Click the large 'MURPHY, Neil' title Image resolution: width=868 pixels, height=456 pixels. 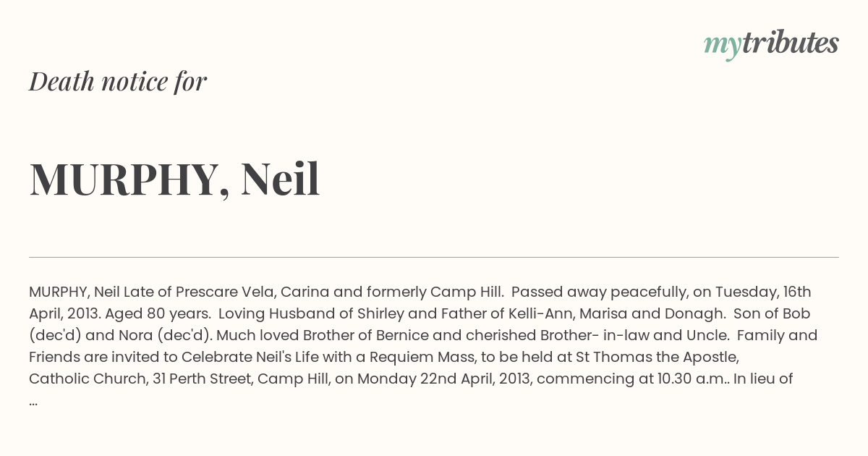(174, 179)
